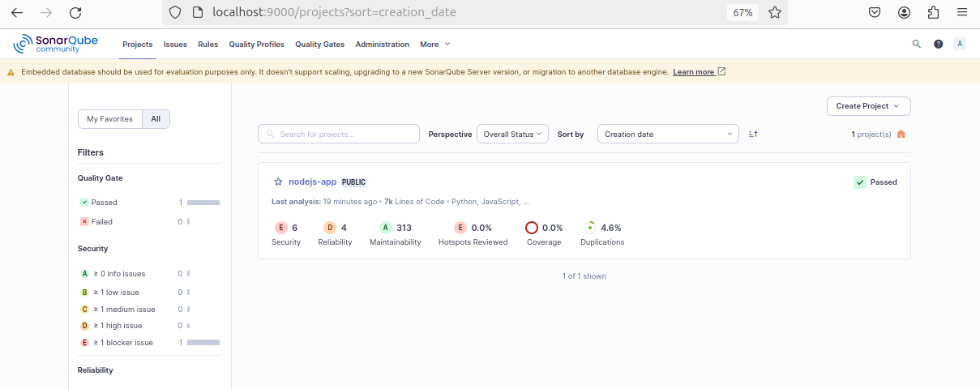Screen dimensions: 980x389
Task: Open the search magnifier icon in header
Action: pyautogui.click(x=917, y=44)
